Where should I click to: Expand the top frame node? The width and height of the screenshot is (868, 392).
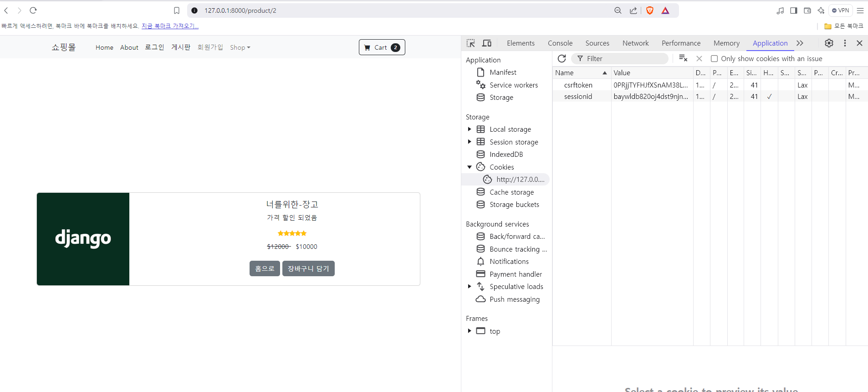pyautogui.click(x=470, y=331)
